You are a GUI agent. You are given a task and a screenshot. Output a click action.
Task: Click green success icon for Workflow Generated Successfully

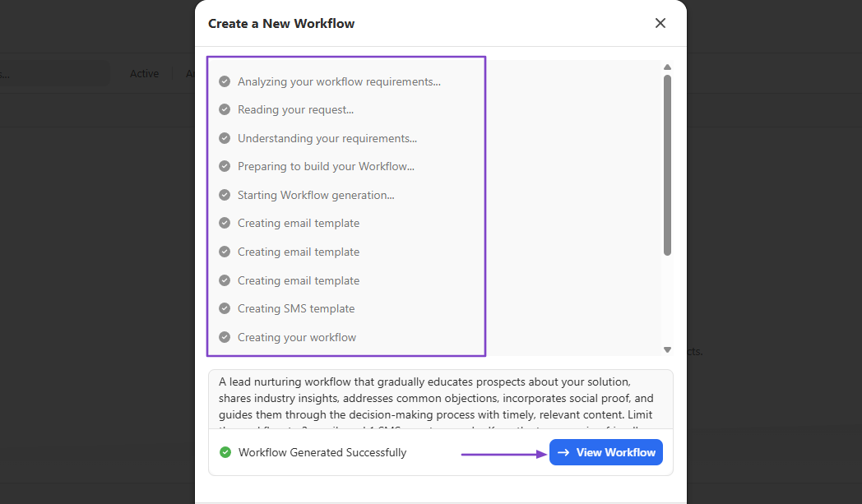click(225, 452)
